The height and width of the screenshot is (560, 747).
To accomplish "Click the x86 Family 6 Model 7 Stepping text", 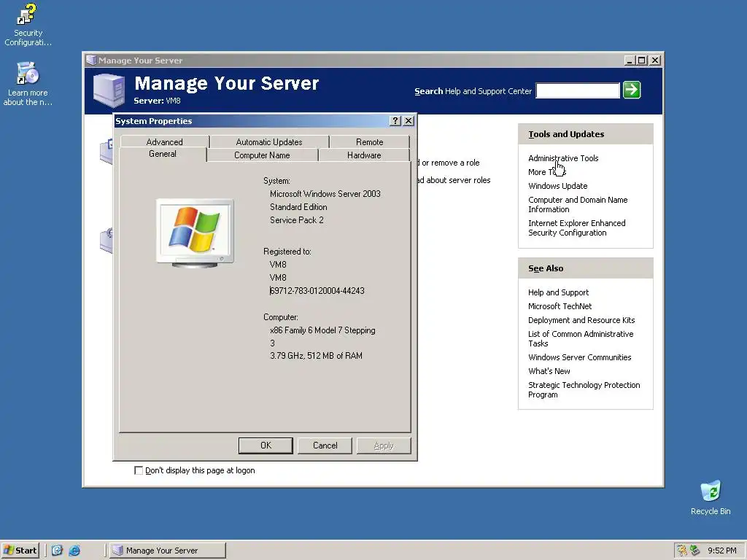I will click(x=322, y=330).
